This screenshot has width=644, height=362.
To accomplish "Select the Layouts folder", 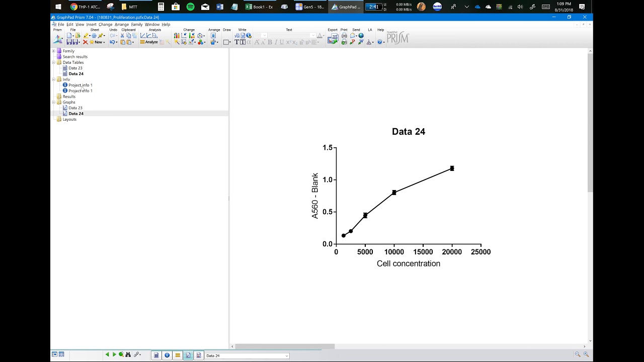I will (69, 119).
